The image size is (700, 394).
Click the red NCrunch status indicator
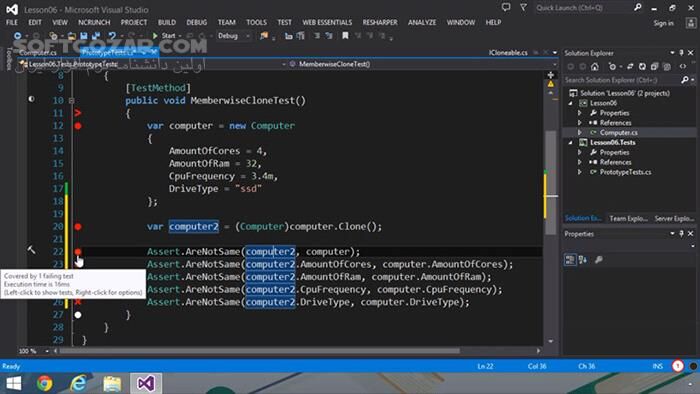point(678,366)
